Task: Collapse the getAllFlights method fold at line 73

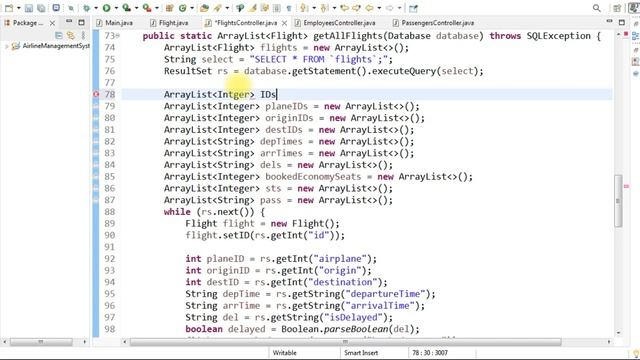Action: click(x=118, y=36)
